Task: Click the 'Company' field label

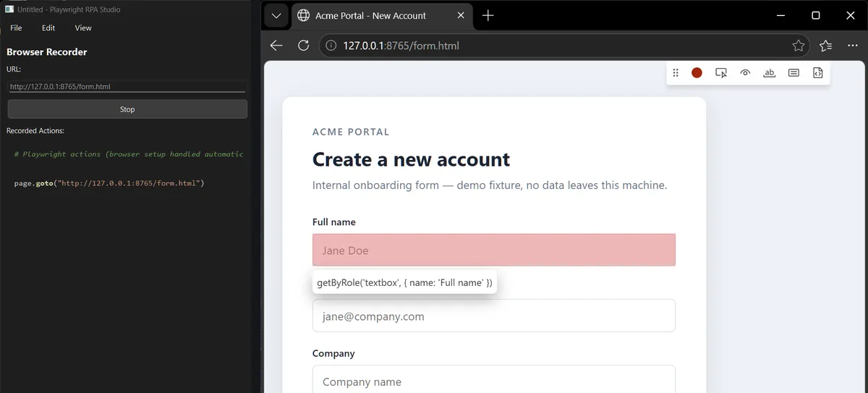Action: click(x=333, y=354)
